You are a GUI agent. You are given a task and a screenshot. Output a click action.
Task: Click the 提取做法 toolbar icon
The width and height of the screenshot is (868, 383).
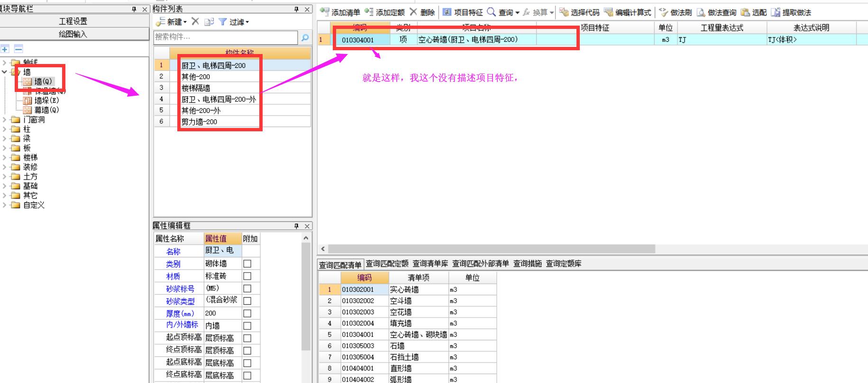tap(776, 12)
